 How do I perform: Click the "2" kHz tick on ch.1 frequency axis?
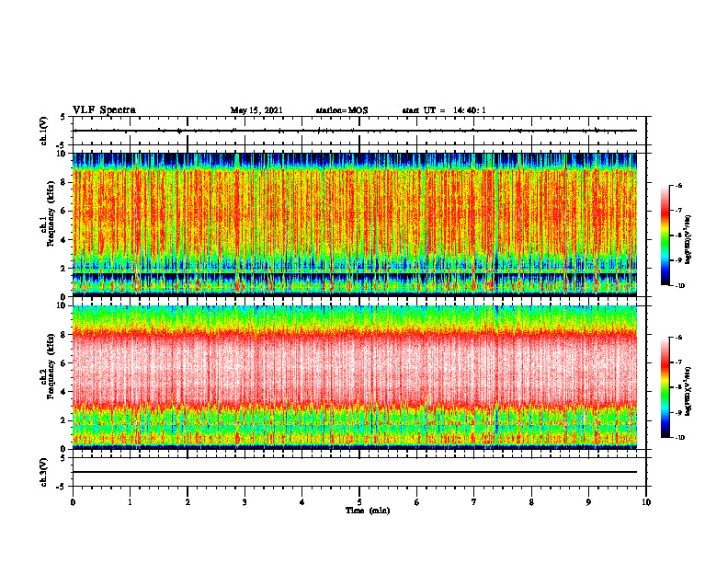64,268
